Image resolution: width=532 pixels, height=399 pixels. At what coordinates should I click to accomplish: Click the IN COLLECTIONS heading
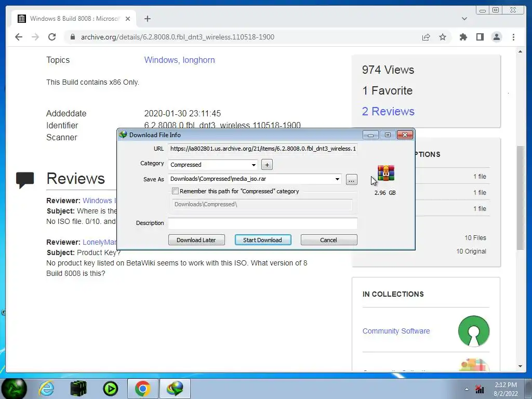coord(393,294)
